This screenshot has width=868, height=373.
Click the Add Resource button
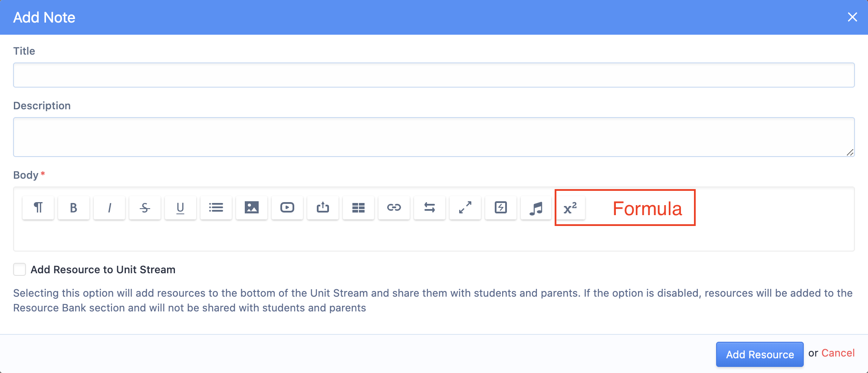click(759, 354)
